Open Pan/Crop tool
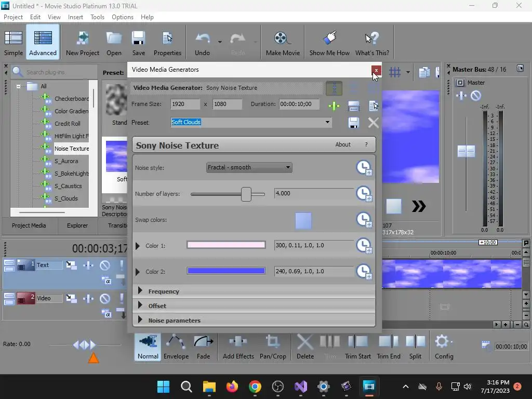The image size is (532, 399). [x=273, y=347]
